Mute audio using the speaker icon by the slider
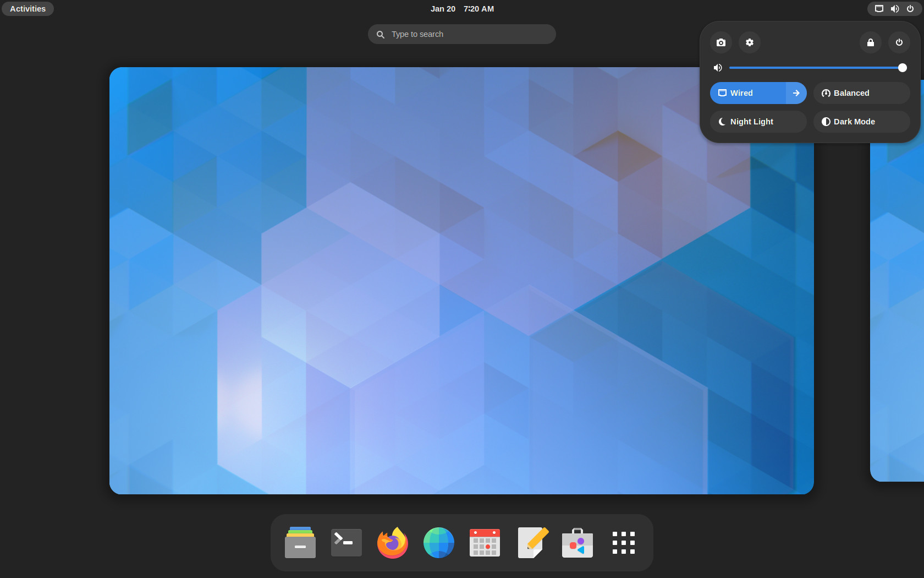This screenshot has height=578, width=924. 718,68
